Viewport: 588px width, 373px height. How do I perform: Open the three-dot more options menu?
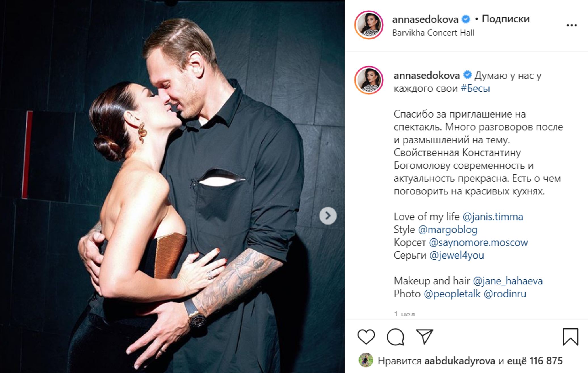coord(572,25)
